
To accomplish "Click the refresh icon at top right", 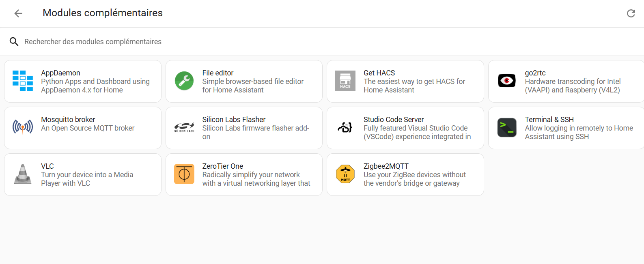I will pos(631,13).
